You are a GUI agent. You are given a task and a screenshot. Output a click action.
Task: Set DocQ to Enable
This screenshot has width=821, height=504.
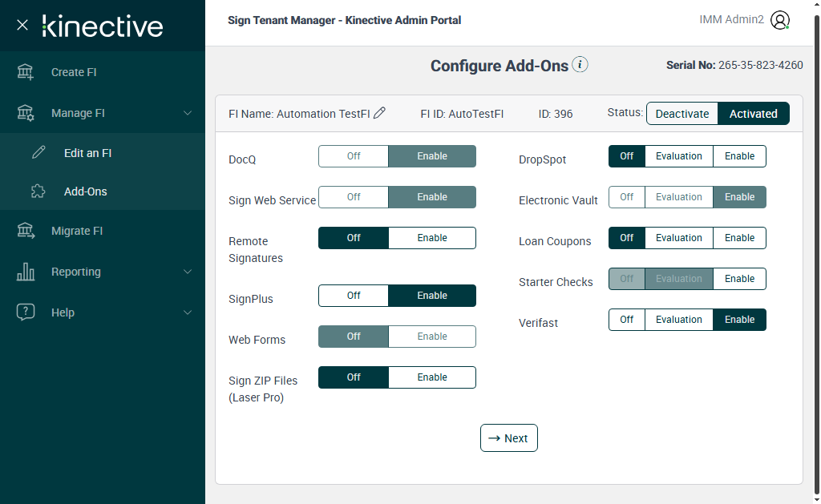[x=432, y=156]
